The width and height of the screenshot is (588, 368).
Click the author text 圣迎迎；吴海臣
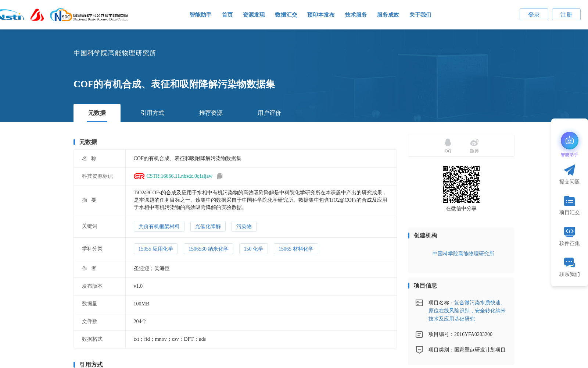(151, 268)
